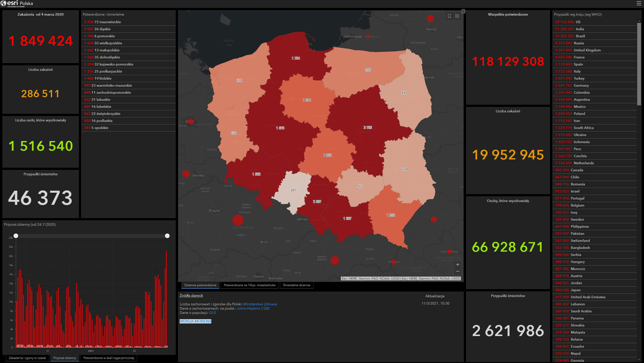
Task: Expand the map to fullscreen
Action: (x=463, y=11)
